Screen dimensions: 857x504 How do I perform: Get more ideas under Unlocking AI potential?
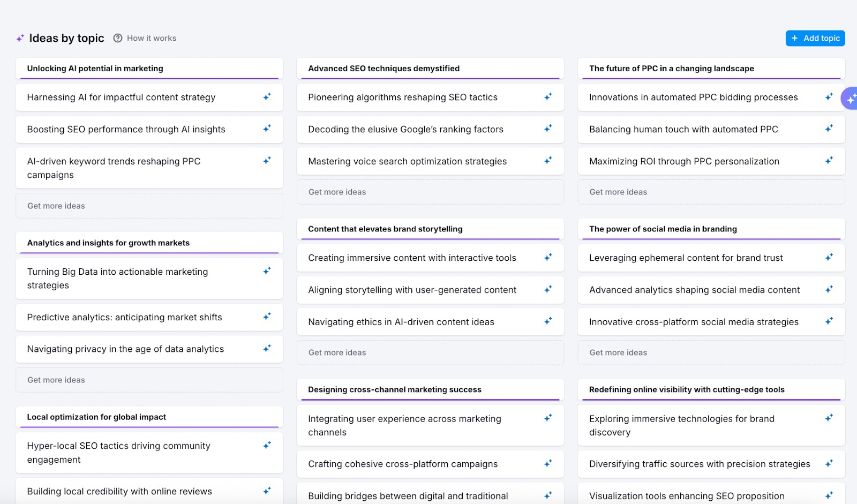pos(56,206)
